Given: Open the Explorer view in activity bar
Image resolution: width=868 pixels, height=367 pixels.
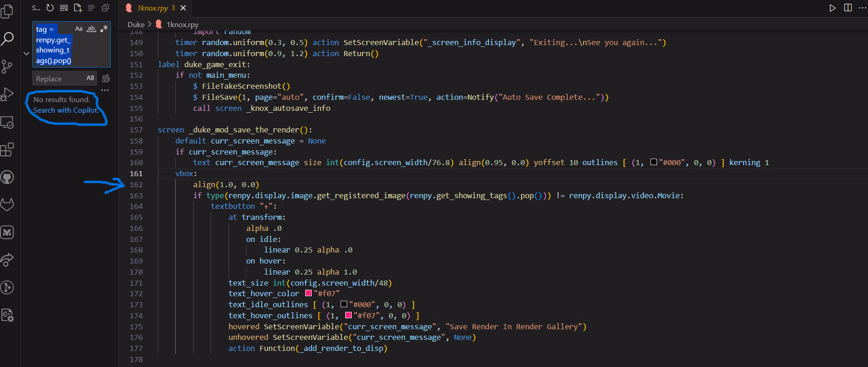Looking at the screenshot, I should [x=7, y=11].
